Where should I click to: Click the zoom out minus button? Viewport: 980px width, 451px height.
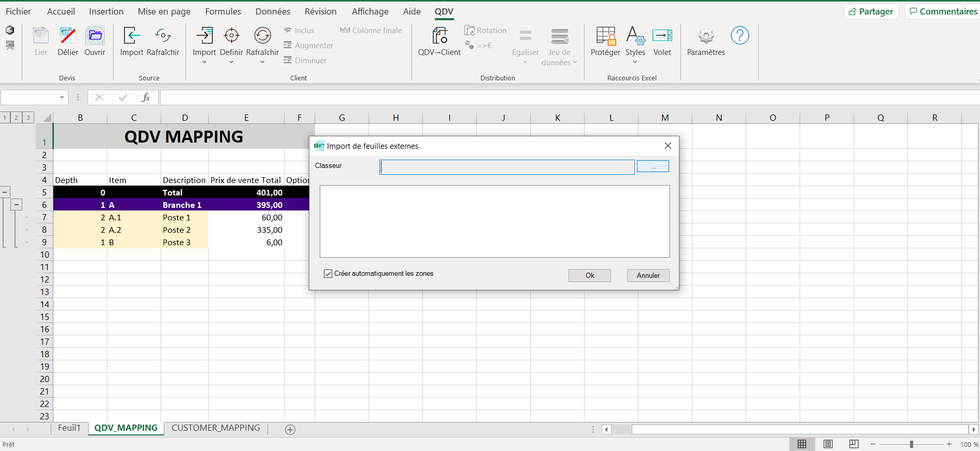(x=873, y=444)
